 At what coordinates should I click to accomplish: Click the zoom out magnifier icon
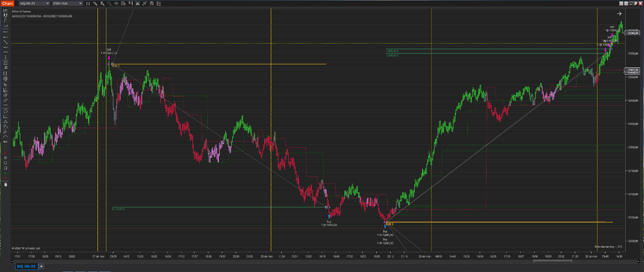point(109,3)
